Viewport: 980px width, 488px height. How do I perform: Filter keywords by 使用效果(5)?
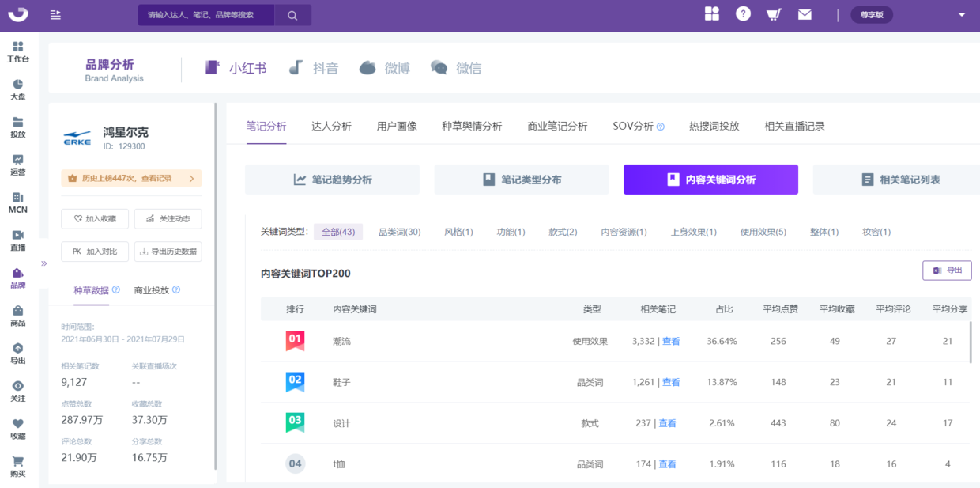coord(763,232)
